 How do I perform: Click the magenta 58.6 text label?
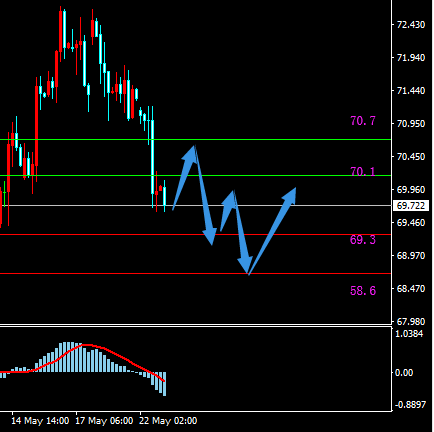point(363,291)
